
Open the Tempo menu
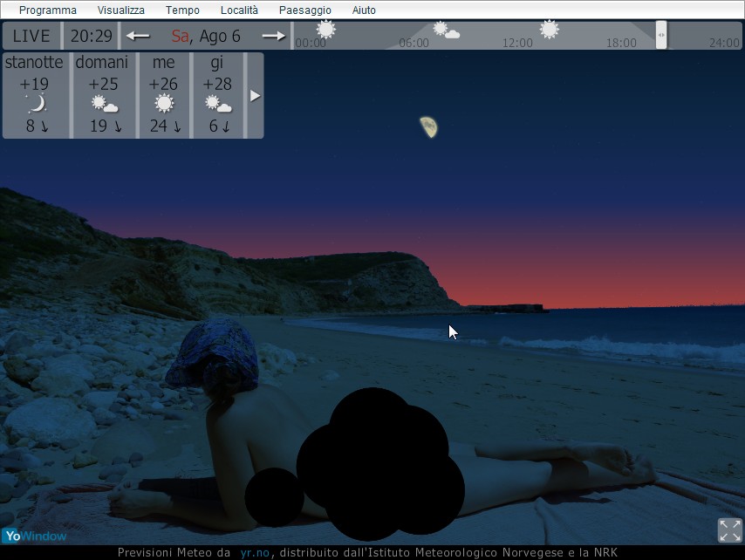[x=182, y=10]
